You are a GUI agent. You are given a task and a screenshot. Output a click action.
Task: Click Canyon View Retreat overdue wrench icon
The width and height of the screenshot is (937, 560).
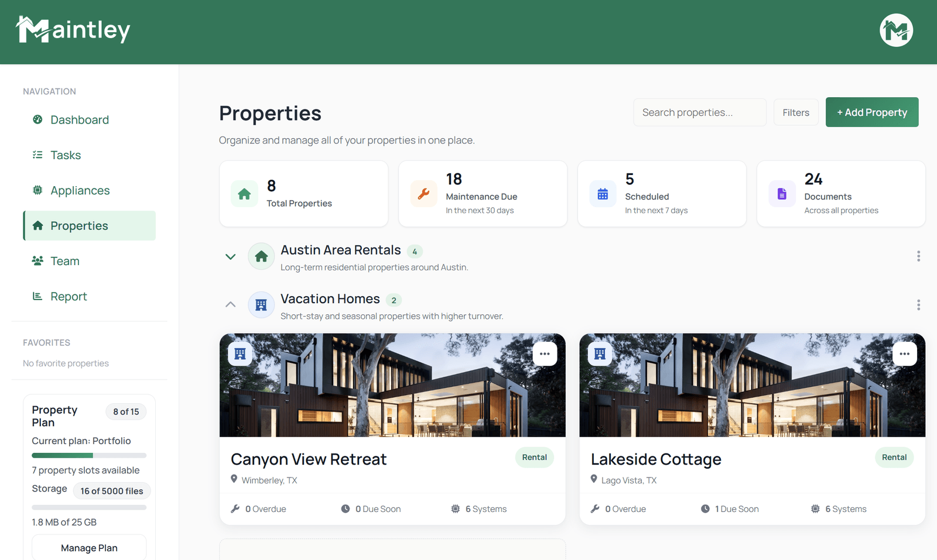point(235,509)
